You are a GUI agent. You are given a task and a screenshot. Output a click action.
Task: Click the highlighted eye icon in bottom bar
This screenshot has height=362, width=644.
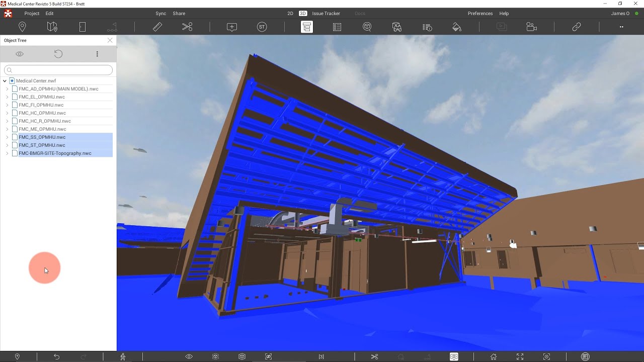454,356
